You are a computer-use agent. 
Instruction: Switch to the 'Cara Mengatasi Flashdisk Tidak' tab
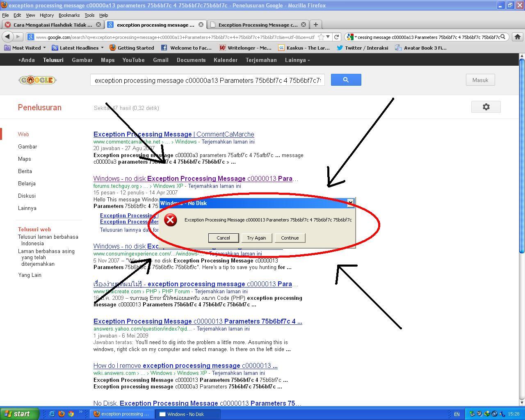[52, 25]
